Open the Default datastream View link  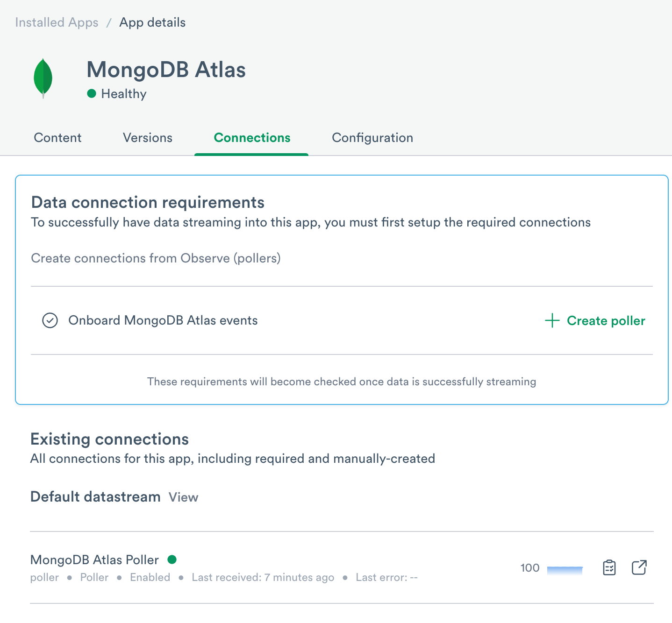[x=183, y=497]
